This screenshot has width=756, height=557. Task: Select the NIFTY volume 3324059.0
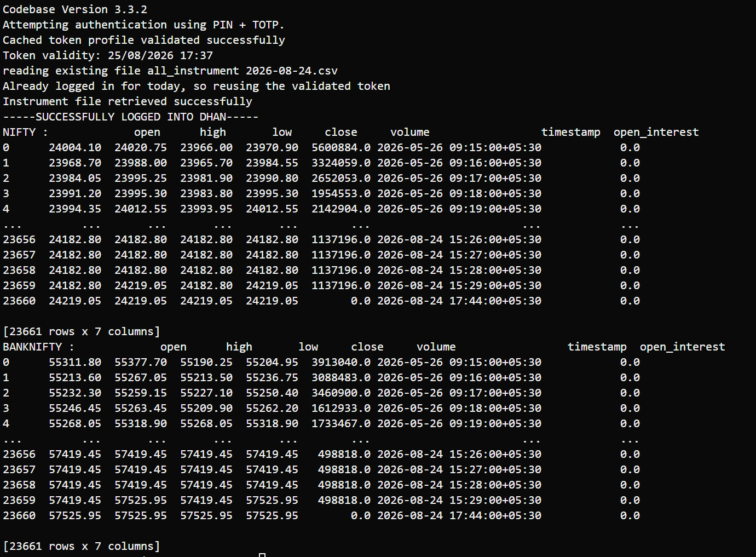point(341,163)
